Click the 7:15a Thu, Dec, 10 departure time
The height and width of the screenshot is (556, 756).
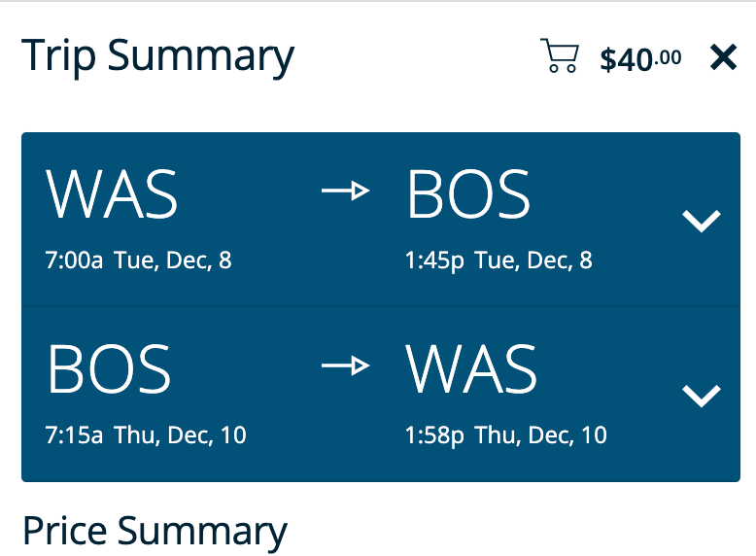coord(146,434)
